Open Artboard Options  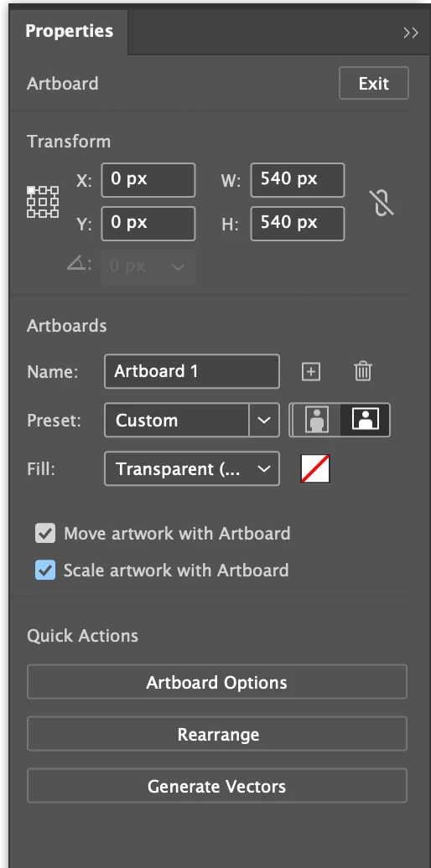216,682
